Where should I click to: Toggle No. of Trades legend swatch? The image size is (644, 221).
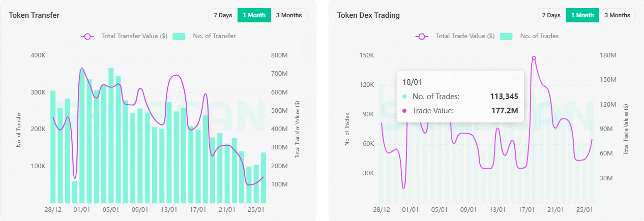pos(506,37)
